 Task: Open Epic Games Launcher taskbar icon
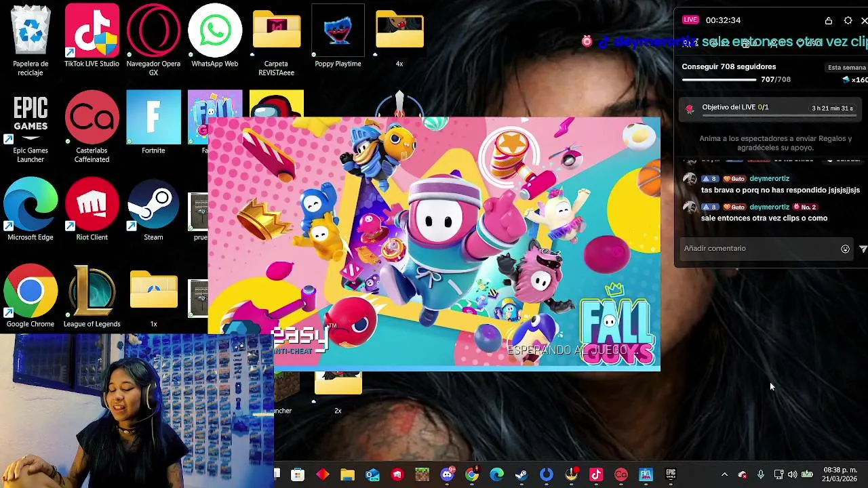point(671,474)
